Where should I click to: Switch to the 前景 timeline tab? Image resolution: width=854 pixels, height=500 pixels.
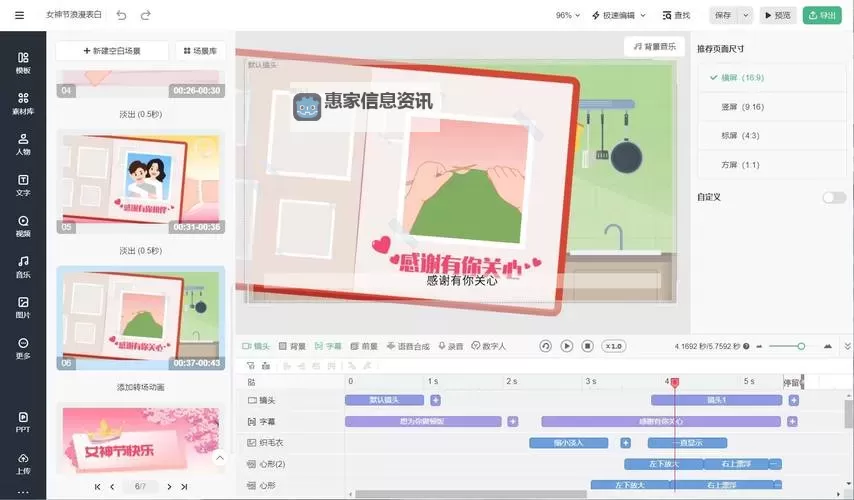[364, 346]
